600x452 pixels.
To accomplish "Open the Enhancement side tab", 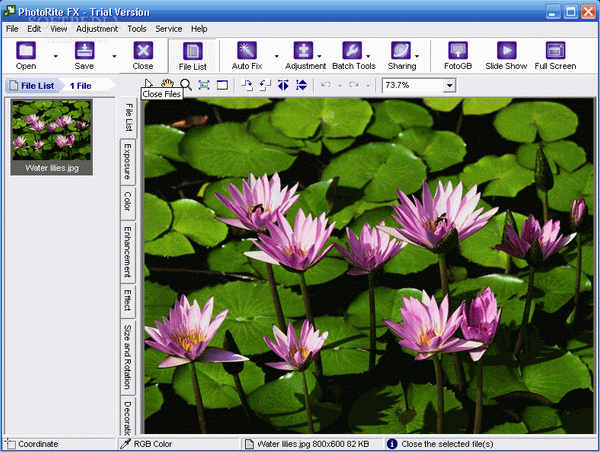I will [128, 252].
